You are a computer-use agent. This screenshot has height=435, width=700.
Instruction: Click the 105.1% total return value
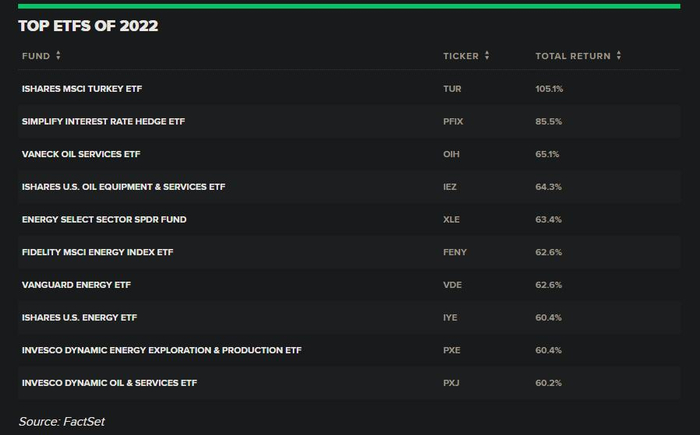pyautogui.click(x=549, y=89)
